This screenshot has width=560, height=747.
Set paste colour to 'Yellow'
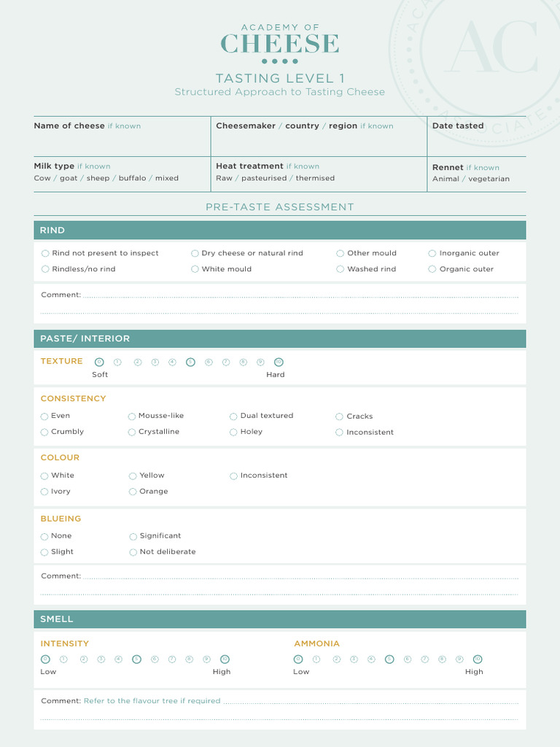(x=133, y=476)
